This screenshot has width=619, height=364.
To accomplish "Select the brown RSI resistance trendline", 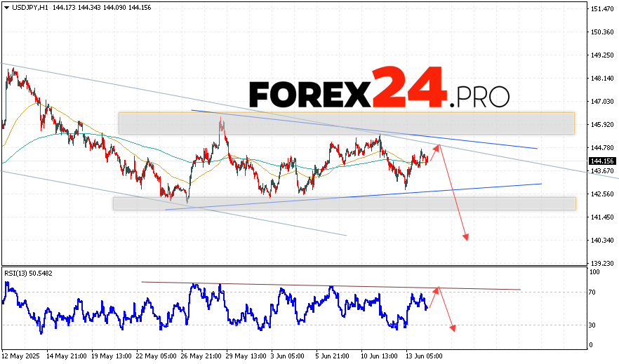I will tap(330, 285).
